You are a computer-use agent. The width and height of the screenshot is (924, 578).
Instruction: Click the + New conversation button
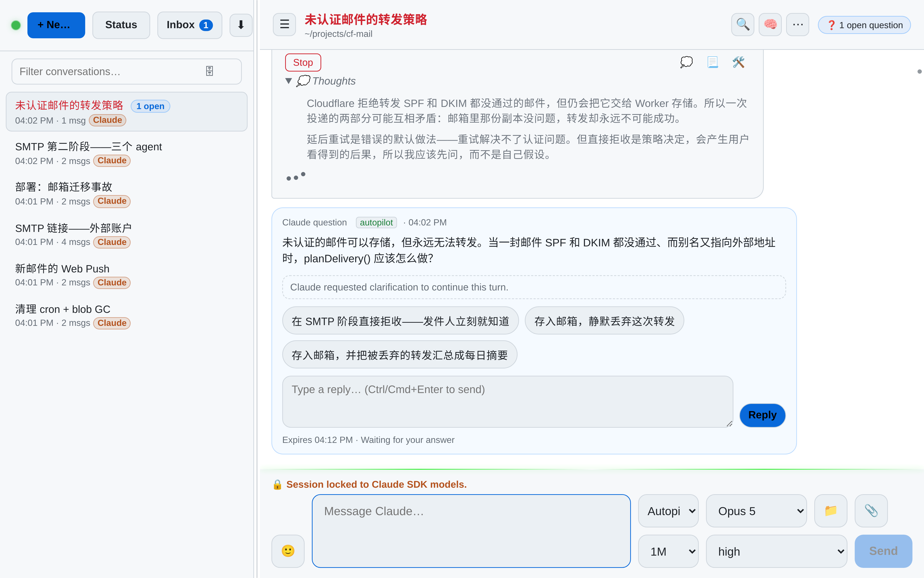point(56,25)
